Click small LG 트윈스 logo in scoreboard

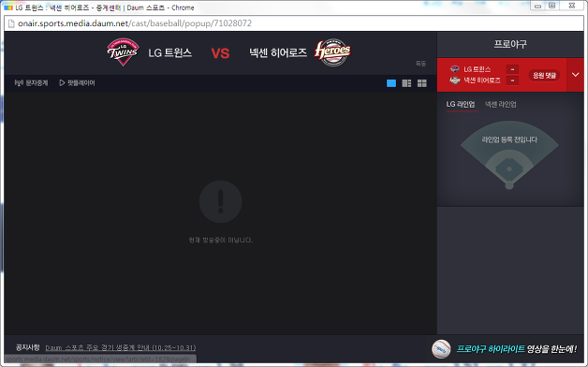[x=454, y=69]
